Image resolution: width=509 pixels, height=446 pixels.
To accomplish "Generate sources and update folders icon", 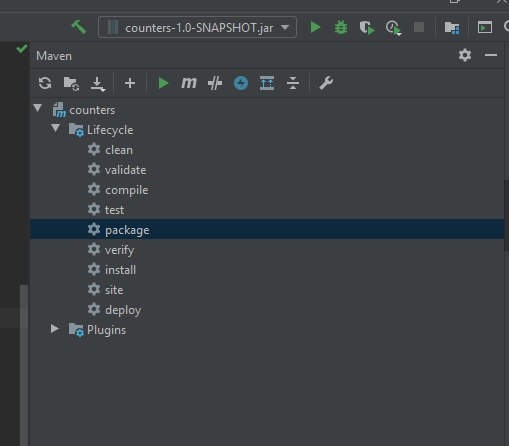I will 71,83.
